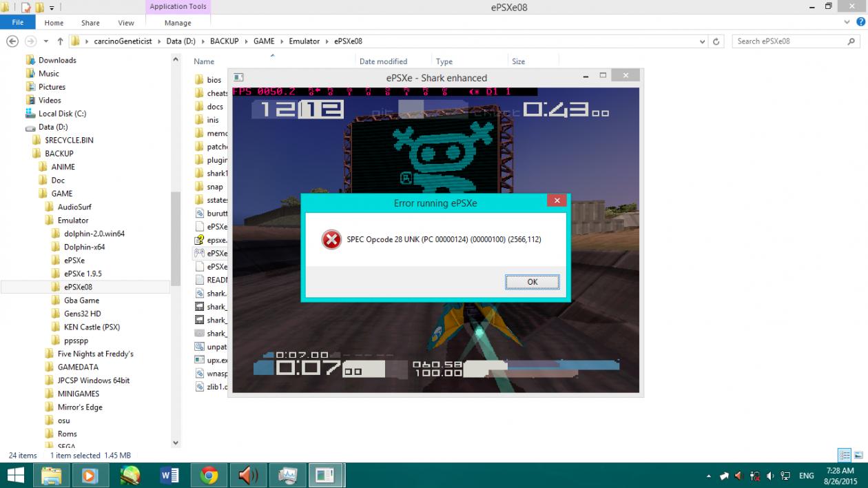Viewport: 868px width, 488px height.
Task: Click the inis folder icon in file list
Action: (x=199, y=120)
